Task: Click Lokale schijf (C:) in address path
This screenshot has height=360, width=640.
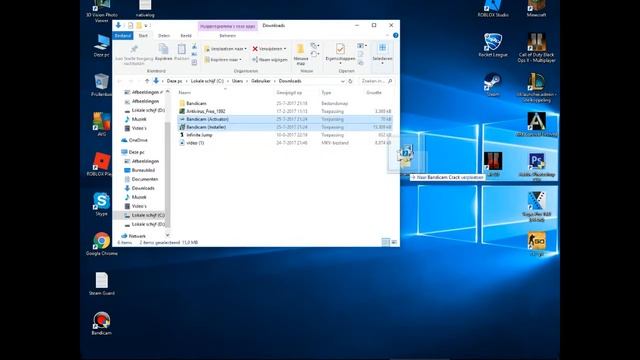Action: 207,81
